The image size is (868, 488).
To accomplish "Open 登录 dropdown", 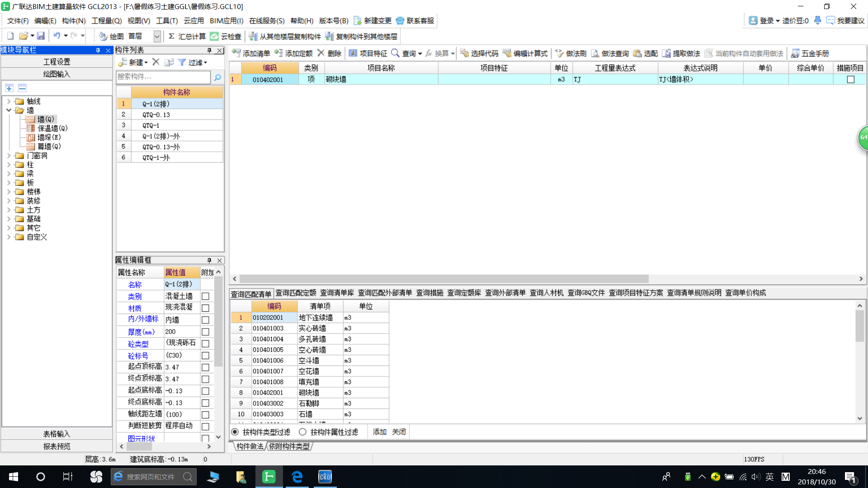I will 764,21.
